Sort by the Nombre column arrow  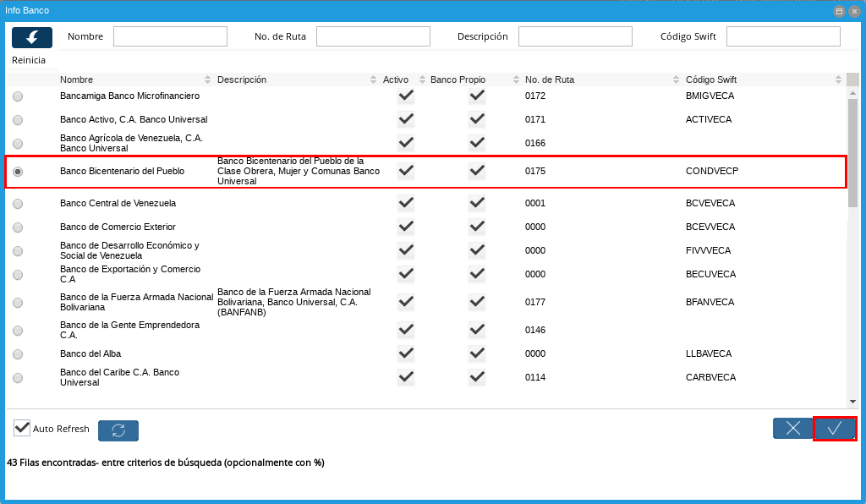coord(208,79)
